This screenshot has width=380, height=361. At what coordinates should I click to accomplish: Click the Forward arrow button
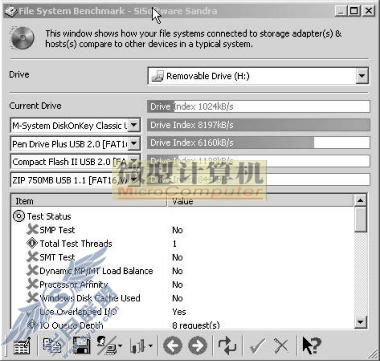click(198, 346)
